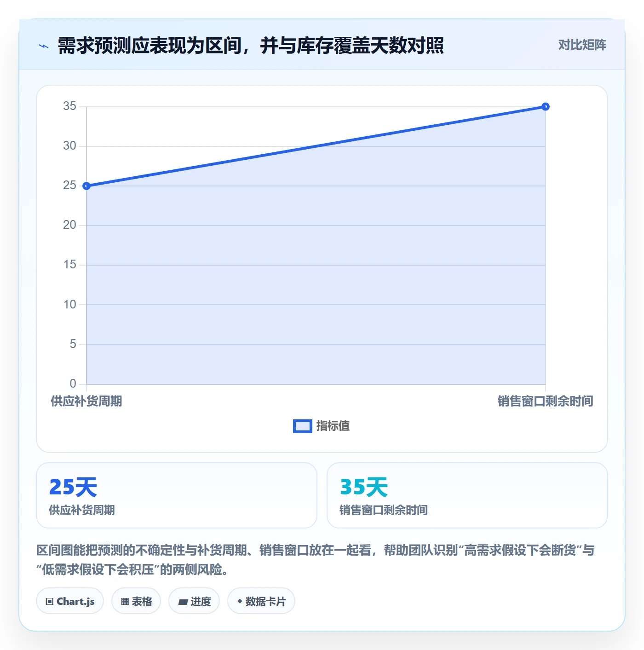
Task: Click the description paragraph starting 区间图能把预测
Action: (316, 560)
